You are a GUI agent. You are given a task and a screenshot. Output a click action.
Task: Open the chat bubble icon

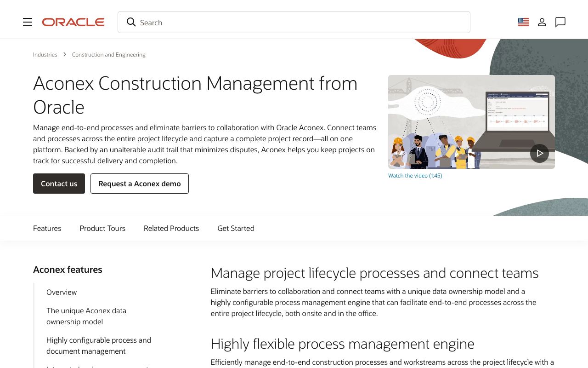click(560, 22)
